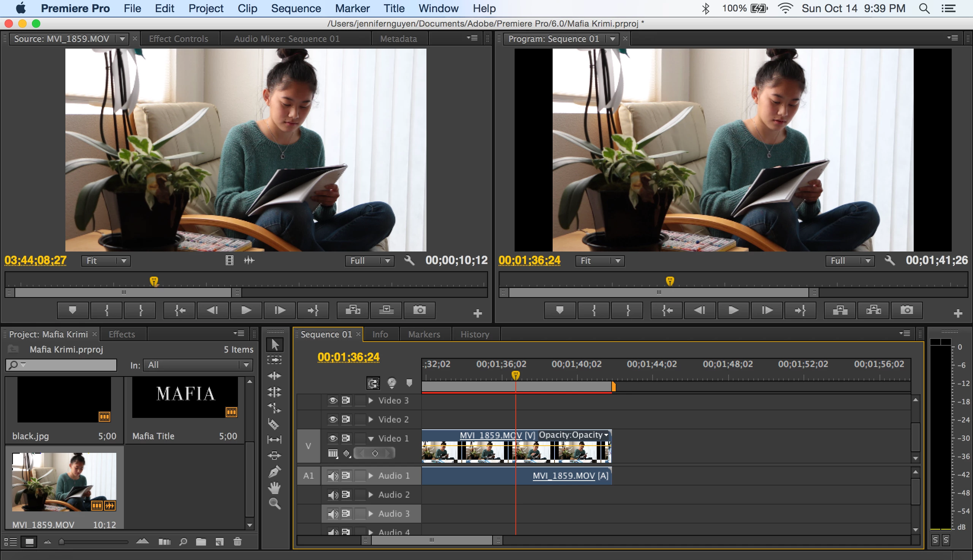Open the Sequence menu
The height and width of the screenshot is (560, 973).
[295, 8]
